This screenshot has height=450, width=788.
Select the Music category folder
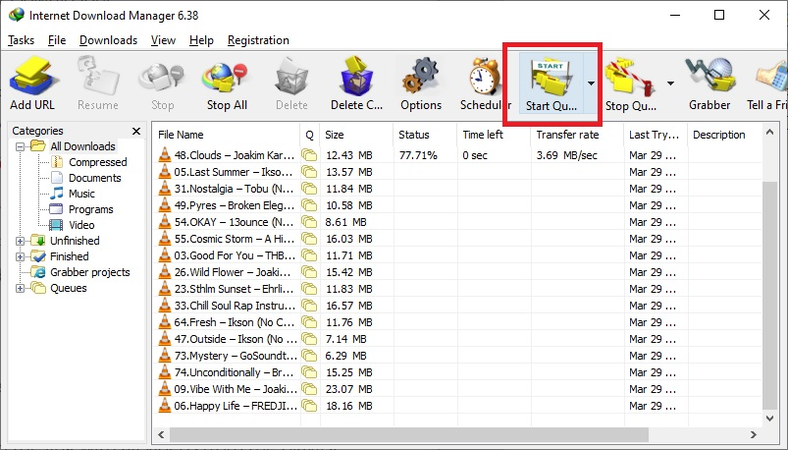click(x=81, y=194)
